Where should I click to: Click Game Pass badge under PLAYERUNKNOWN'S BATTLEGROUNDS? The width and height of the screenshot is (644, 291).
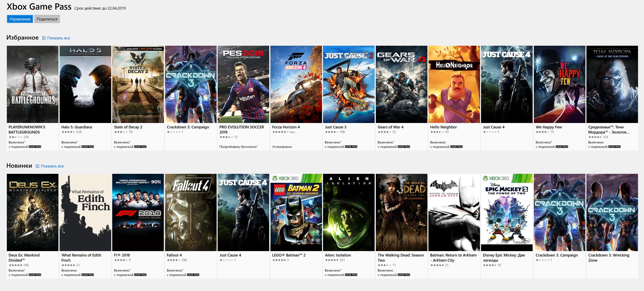click(35, 147)
